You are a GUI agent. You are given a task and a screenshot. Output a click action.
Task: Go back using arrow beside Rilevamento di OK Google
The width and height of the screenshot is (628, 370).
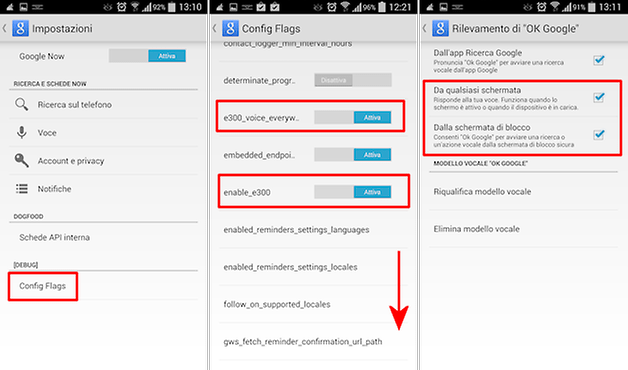pyautogui.click(x=425, y=28)
